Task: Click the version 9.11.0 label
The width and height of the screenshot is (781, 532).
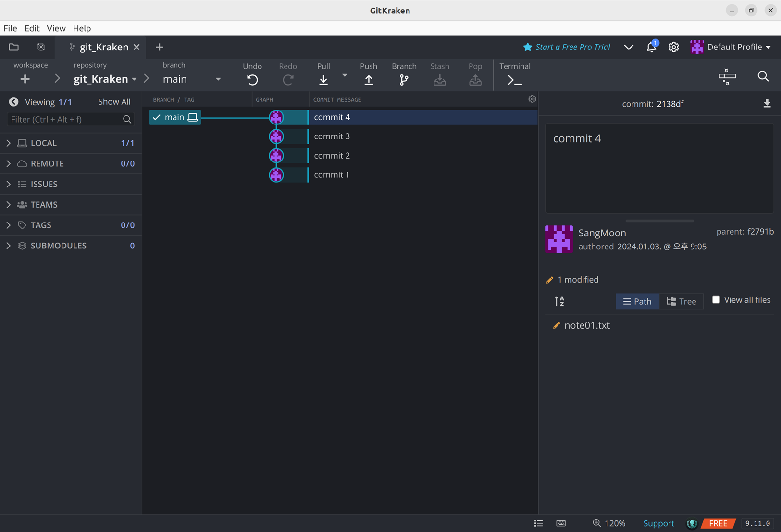Action: (x=758, y=523)
